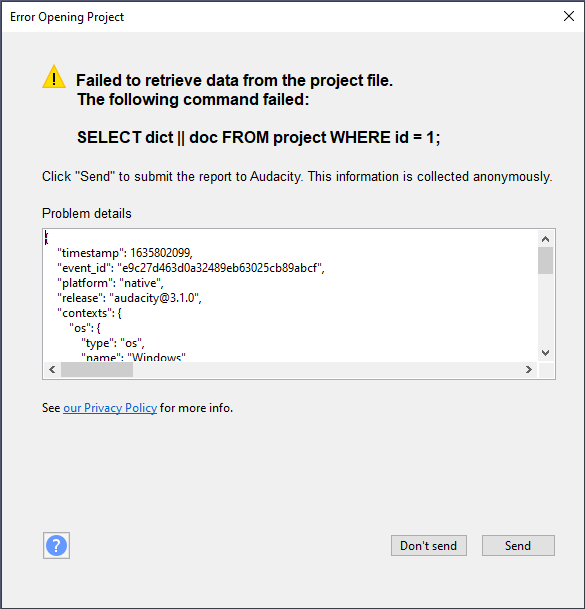585x609 pixels.
Task: Place the cursor on the "timestamp" line
Action: click(125, 253)
